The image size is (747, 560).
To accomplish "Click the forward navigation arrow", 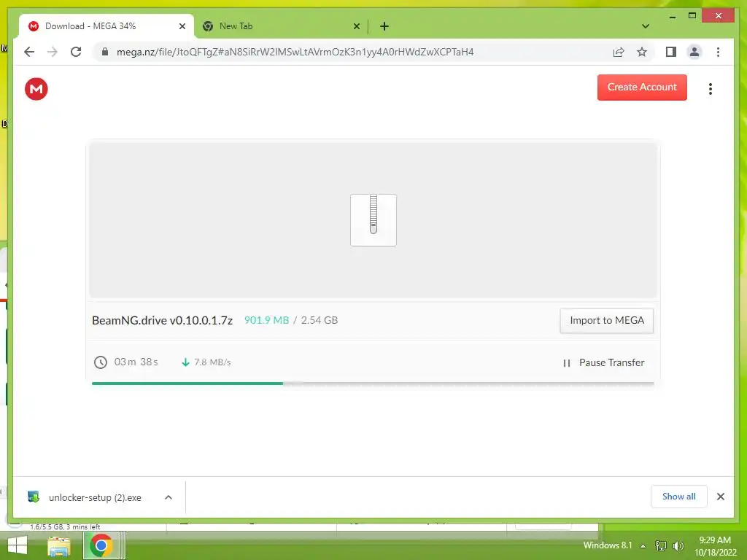I will pyautogui.click(x=53, y=52).
